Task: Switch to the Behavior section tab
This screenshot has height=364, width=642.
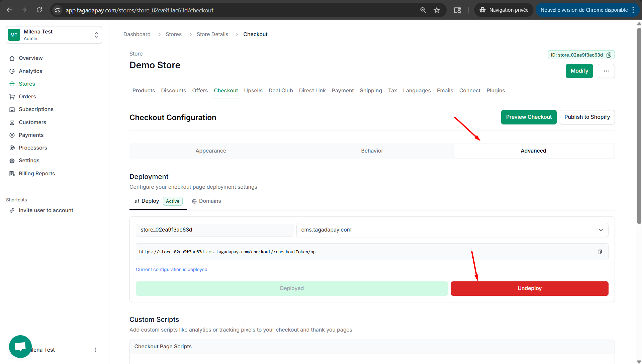Action: 372,151
